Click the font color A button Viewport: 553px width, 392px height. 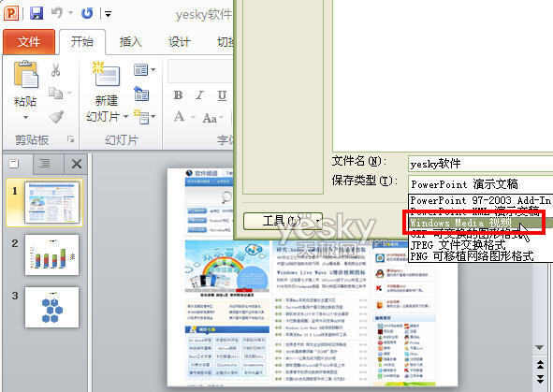pos(180,116)
